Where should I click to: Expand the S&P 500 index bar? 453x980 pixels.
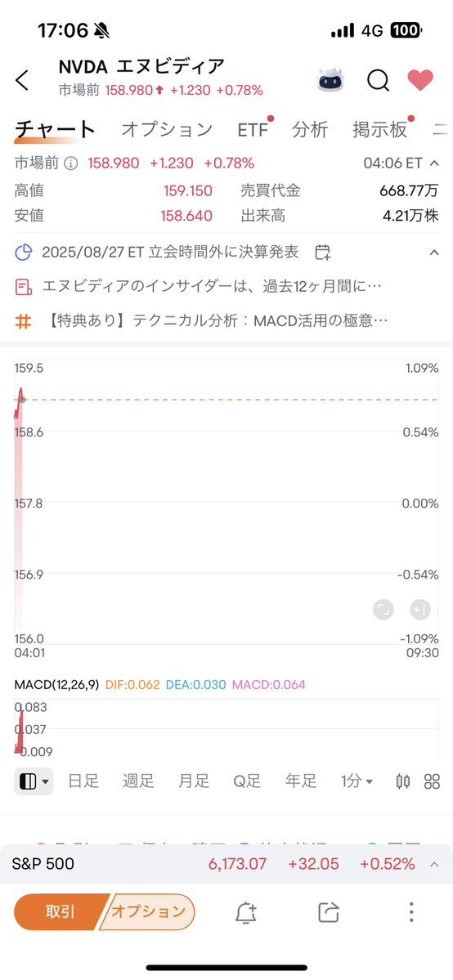(x=434, y=865)
